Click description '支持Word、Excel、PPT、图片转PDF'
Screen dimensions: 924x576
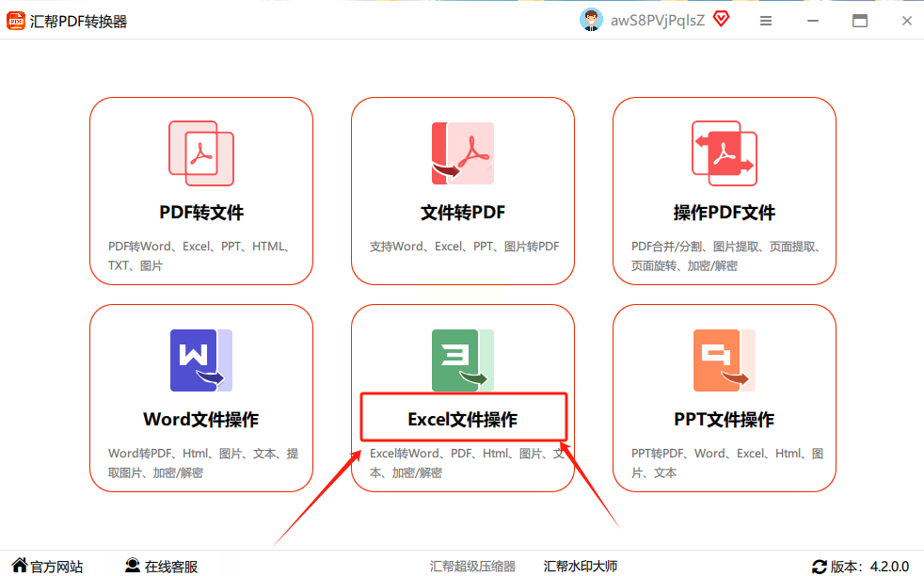pyautogui.click(x=465, y=247)
